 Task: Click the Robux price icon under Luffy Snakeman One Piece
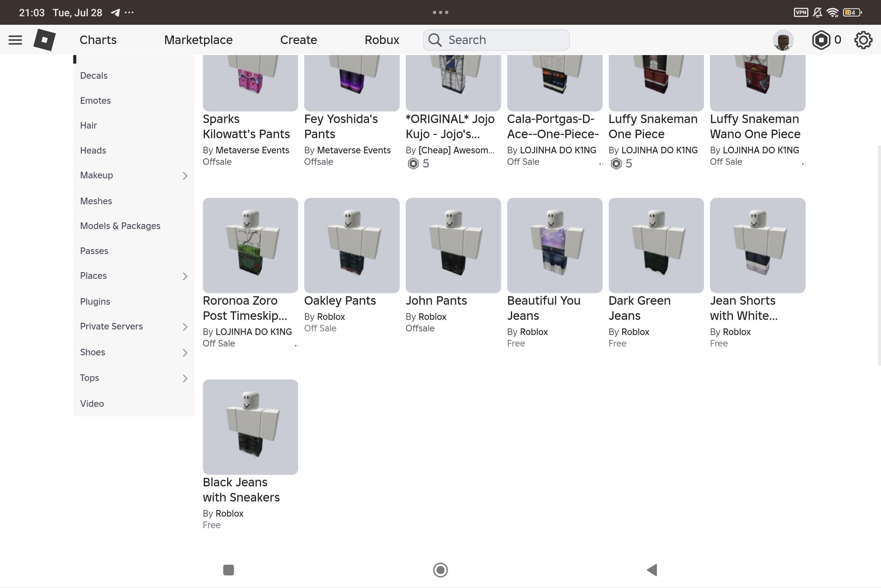[616, 163]
